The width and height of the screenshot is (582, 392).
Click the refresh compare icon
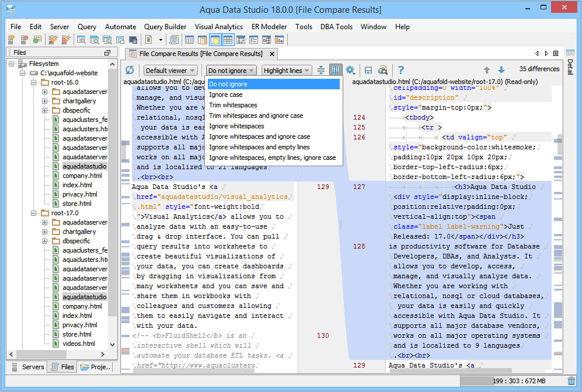[x=130, y=70]
